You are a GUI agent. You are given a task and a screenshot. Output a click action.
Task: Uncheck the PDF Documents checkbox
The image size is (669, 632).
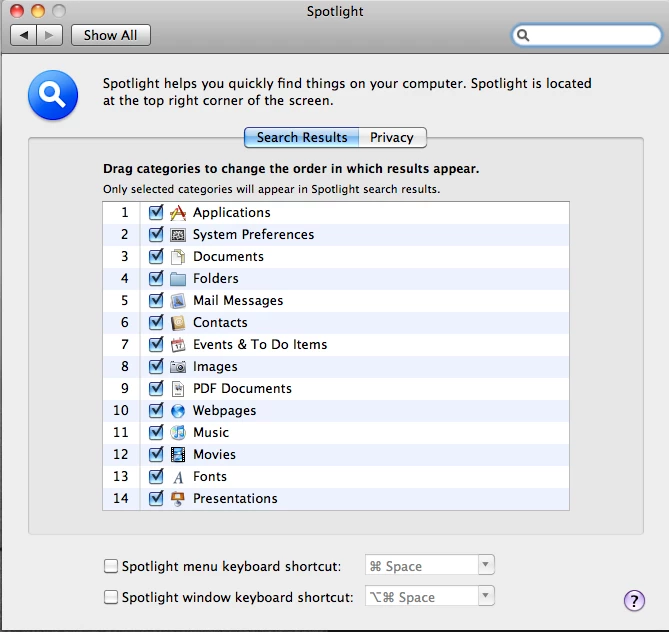[156, 389]
